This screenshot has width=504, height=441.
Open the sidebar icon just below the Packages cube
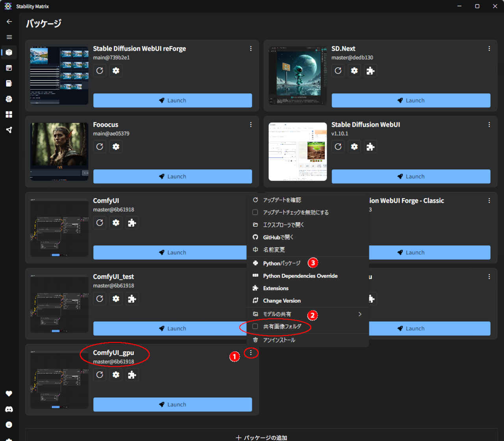9,68
